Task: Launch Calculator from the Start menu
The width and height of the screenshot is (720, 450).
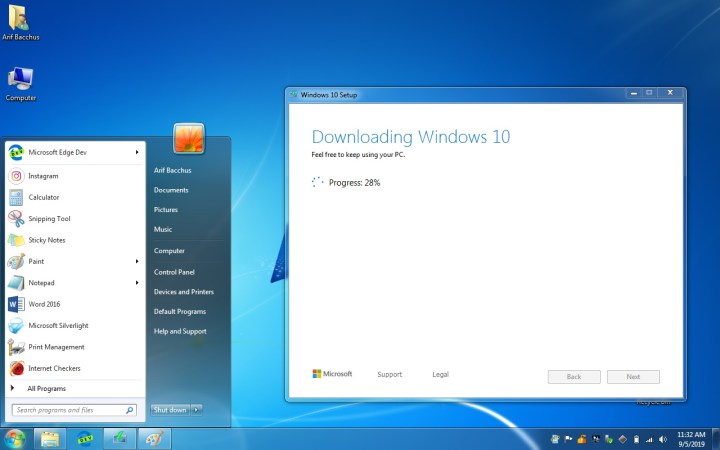Action: (x=43, y=197)
